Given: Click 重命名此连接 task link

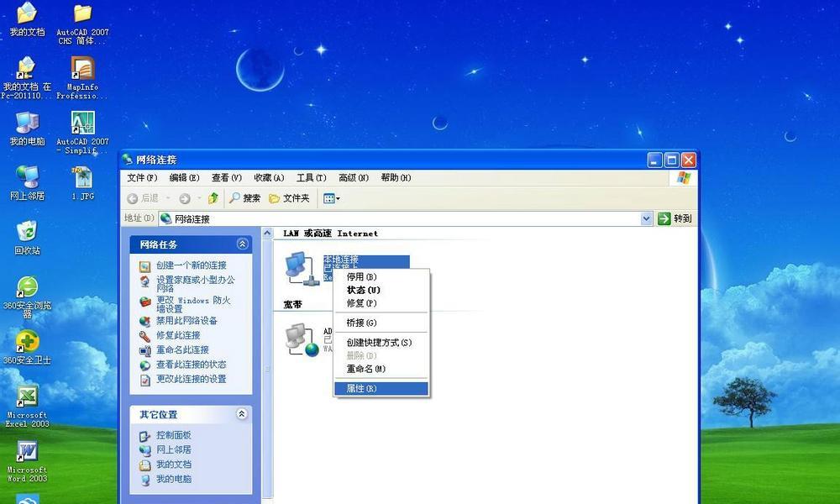Looking at the screenshot, I should pyautogui.click(x=182, y=349).
